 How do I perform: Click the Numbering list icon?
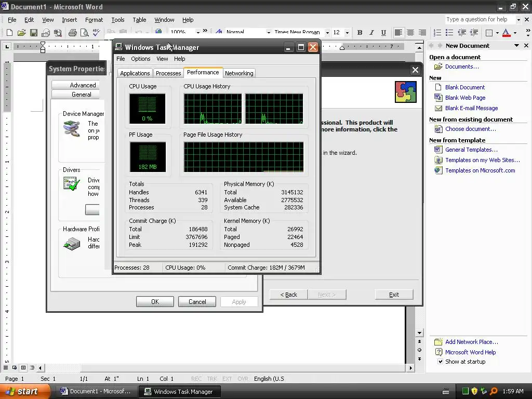437,33
